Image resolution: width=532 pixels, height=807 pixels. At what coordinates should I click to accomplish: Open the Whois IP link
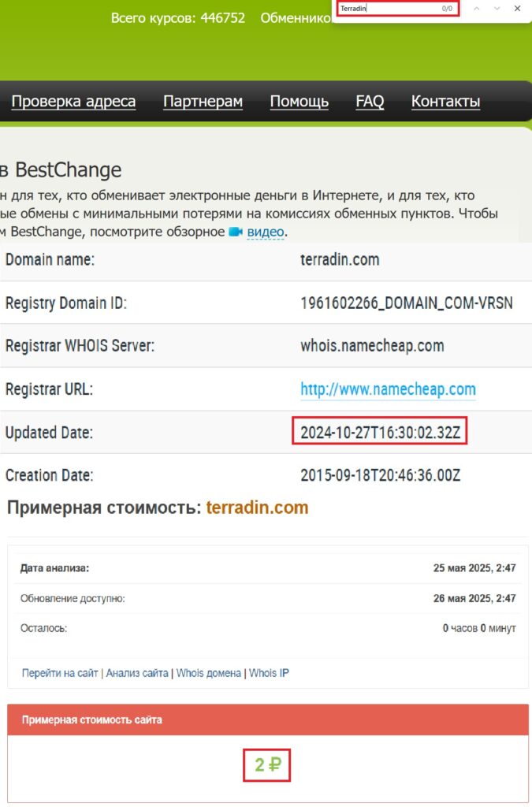tap(270, 673)
